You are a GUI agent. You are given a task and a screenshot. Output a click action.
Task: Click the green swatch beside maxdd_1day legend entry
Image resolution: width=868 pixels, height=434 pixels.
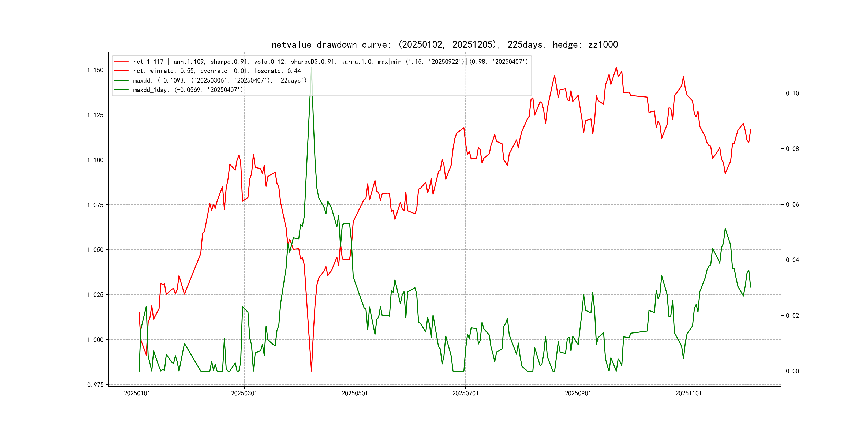tap(121, 90)
